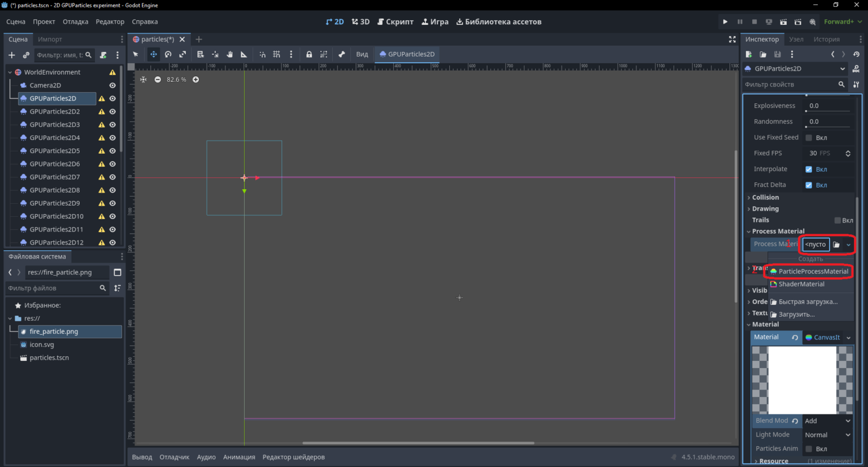Uncheck the Fract Delta checkbox
This screenshot has width=868, height=467.
809,185
